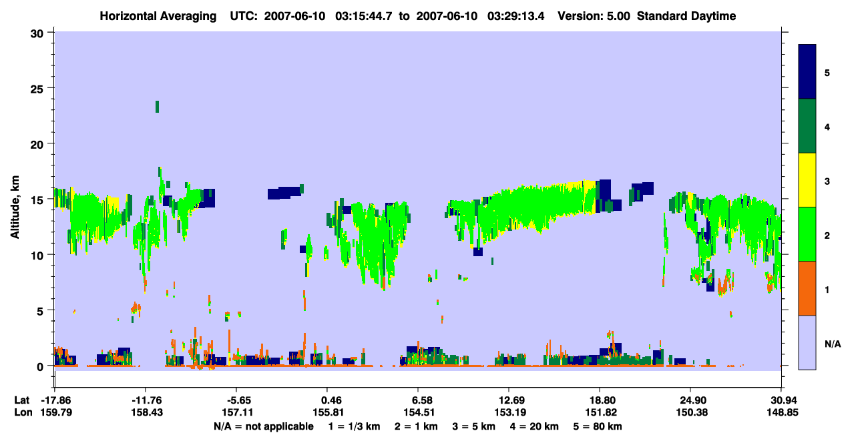Click the isolated dark green feature near 23 km altitude
868x445 pixels.
158,107
